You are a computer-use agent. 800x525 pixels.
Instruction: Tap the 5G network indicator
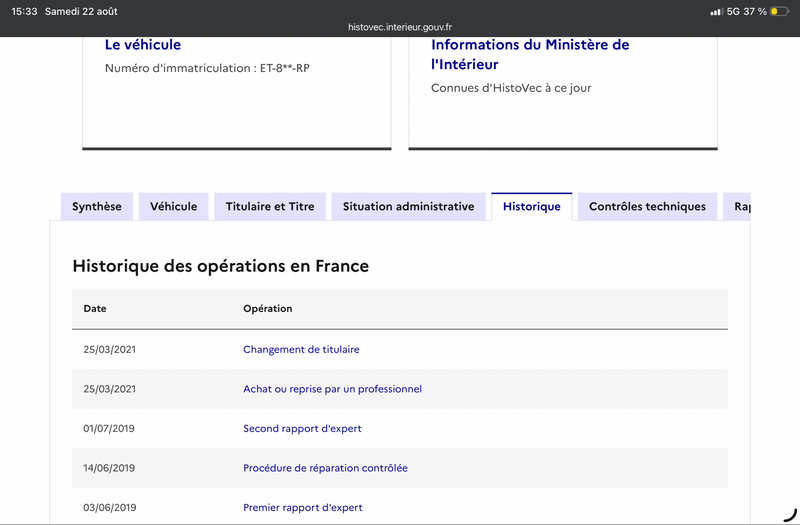[x=733, y=11]
